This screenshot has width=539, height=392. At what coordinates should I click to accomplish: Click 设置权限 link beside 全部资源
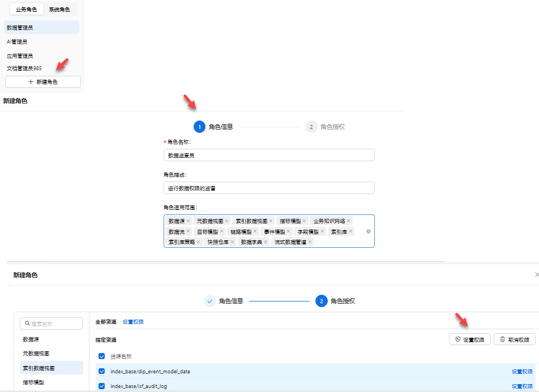point(133,322)
